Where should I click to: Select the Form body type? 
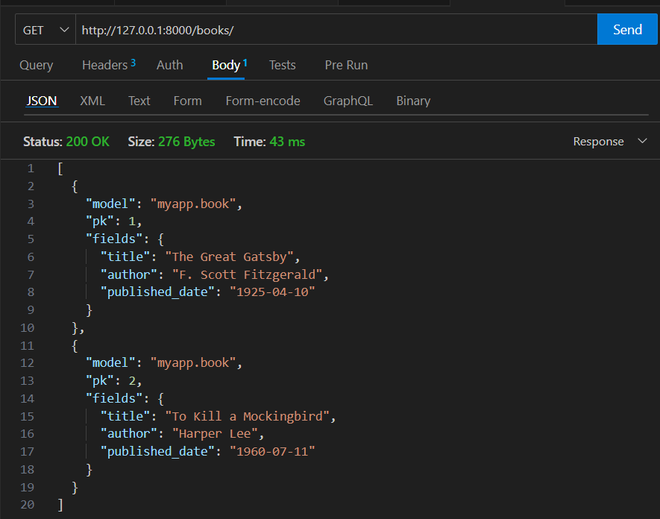(x=187, y=101)
